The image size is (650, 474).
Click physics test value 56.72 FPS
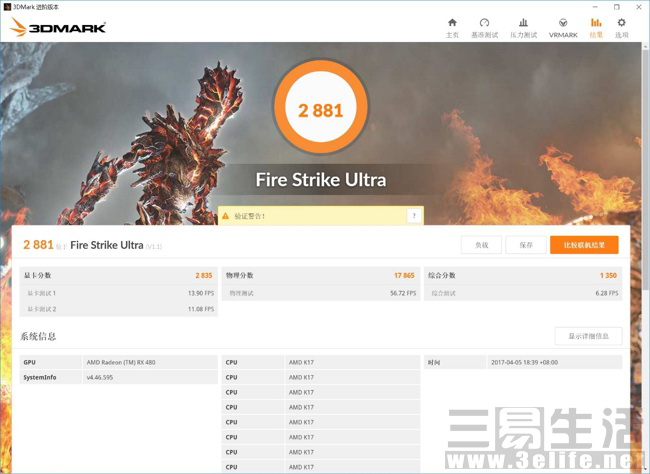tap(403, 293)
